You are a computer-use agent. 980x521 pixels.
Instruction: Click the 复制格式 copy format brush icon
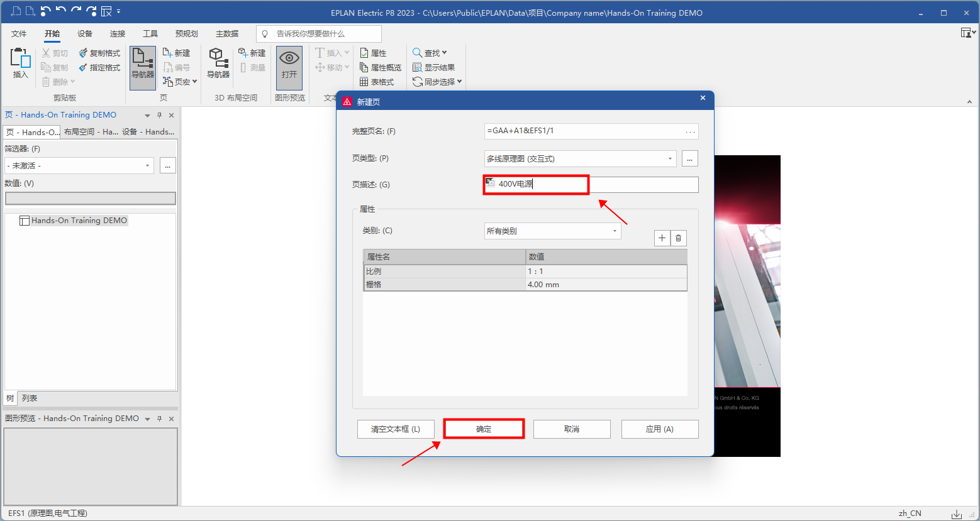tap(83, 53)
